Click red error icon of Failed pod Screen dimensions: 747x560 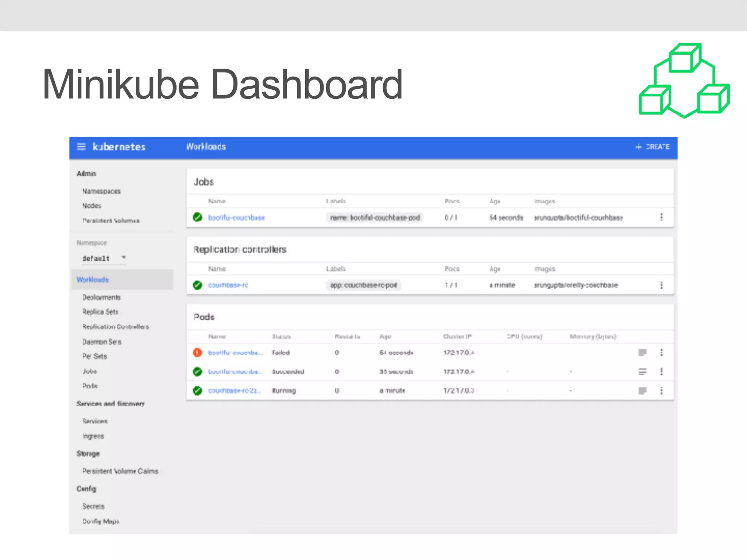[197, 353]
